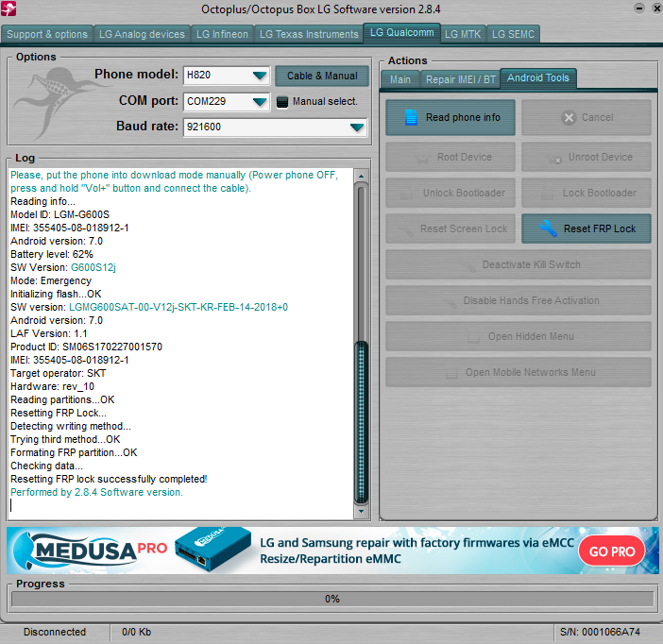Open the Support & options tab
Viewport: 663px width, 644px height.
tap(47, 34)
